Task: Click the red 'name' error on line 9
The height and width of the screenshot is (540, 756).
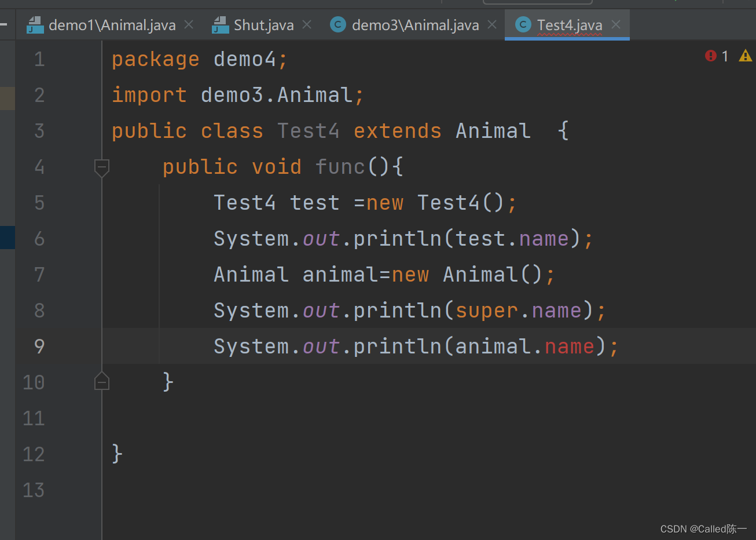Action: [x=570, y=346]
